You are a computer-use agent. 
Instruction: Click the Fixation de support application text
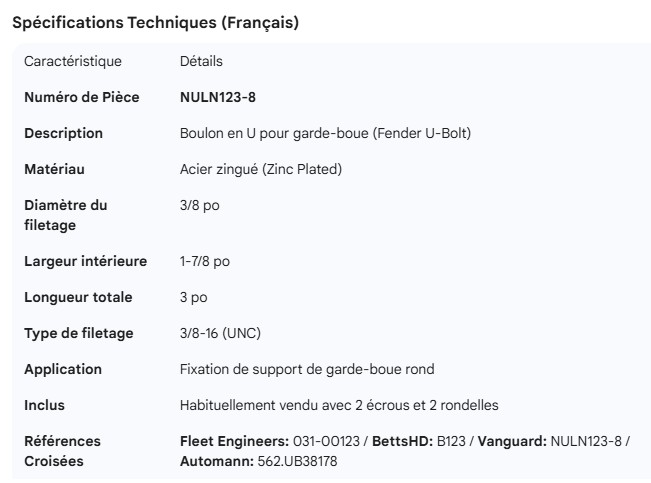point(307,369)
